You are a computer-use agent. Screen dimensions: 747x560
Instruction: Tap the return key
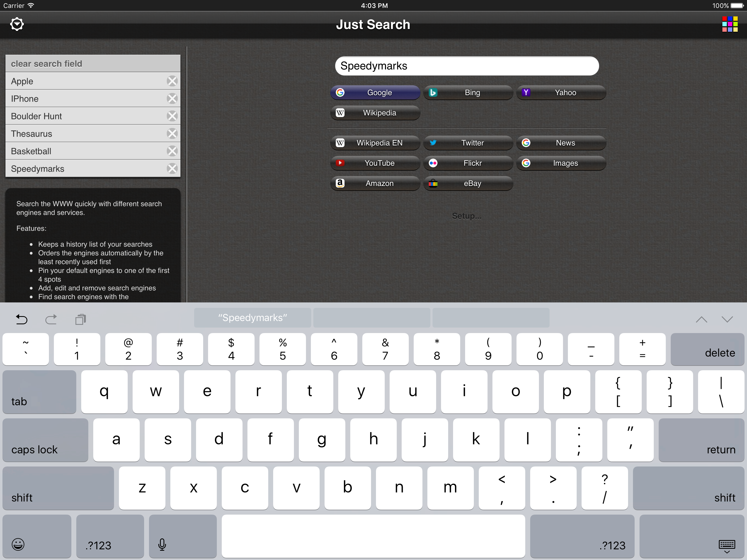pos(701,440)
